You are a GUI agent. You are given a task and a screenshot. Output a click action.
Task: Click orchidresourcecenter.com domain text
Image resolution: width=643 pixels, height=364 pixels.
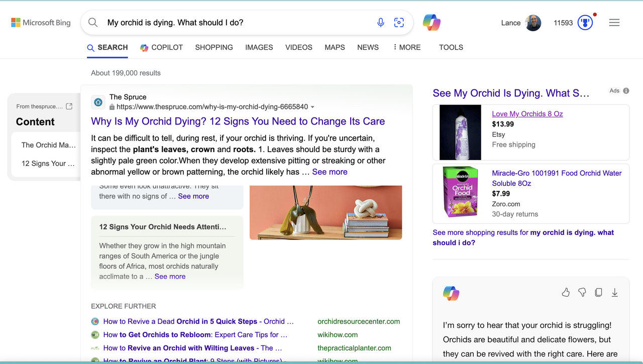tap(359, 321)
